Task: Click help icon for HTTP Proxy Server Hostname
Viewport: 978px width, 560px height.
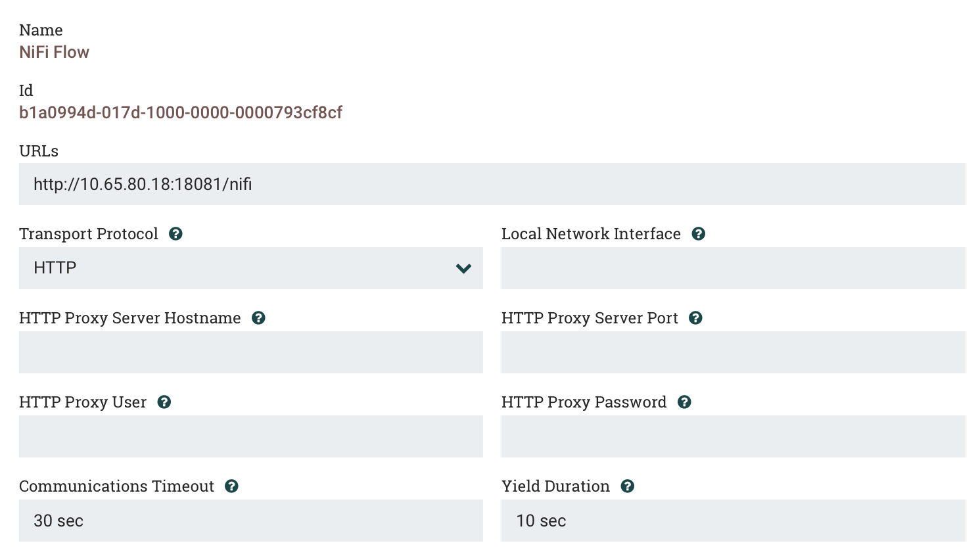Action: [x=259, y=318]
